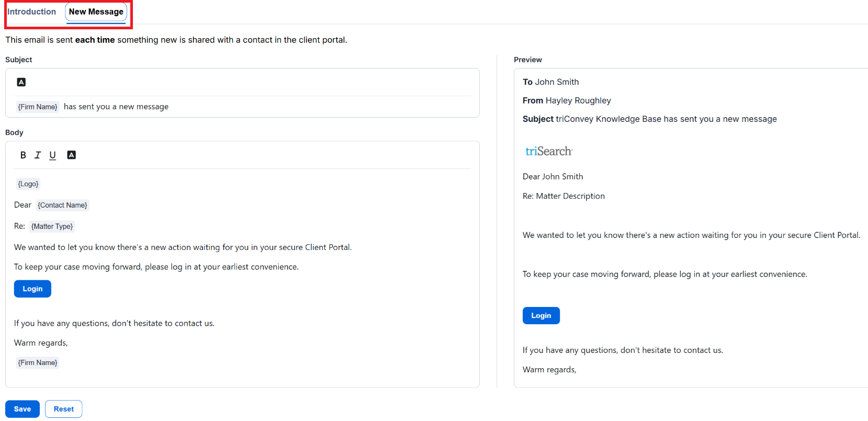Open text color picker in subject toolbar
Viewport: 868px width, 421px height.
tap(21, 82)
